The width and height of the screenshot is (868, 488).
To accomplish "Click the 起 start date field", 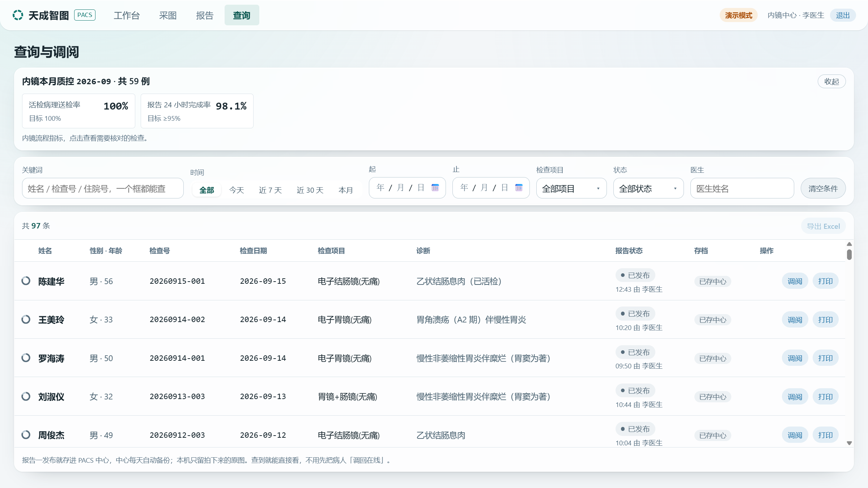I will tap(407, 188).
